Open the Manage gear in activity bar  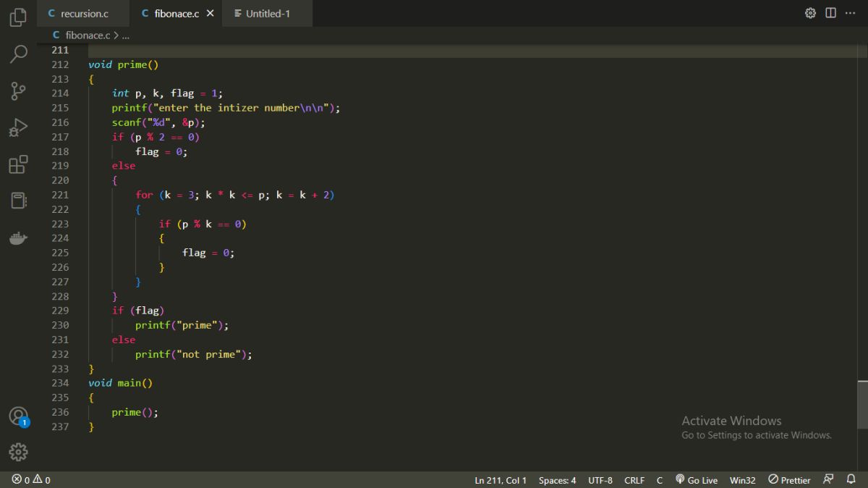coord(18,453)
